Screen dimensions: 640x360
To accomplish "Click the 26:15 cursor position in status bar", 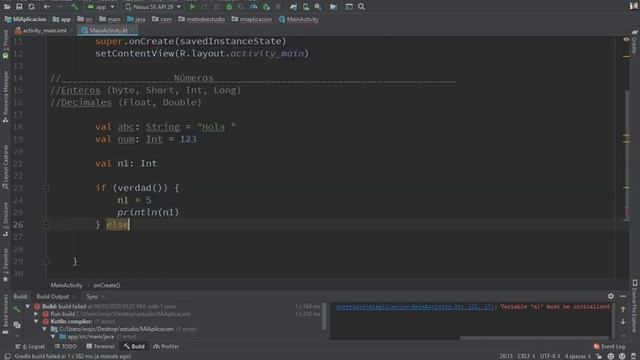I will tap(506, 356).
